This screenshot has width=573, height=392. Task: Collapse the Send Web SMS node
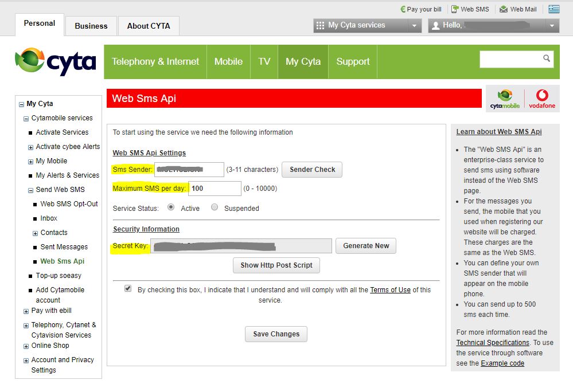[30, 190]
